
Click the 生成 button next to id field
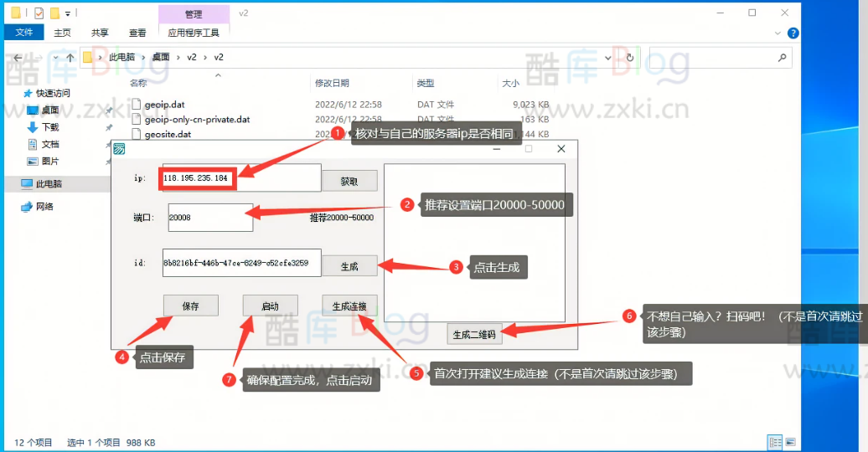(x=349, y=266)
